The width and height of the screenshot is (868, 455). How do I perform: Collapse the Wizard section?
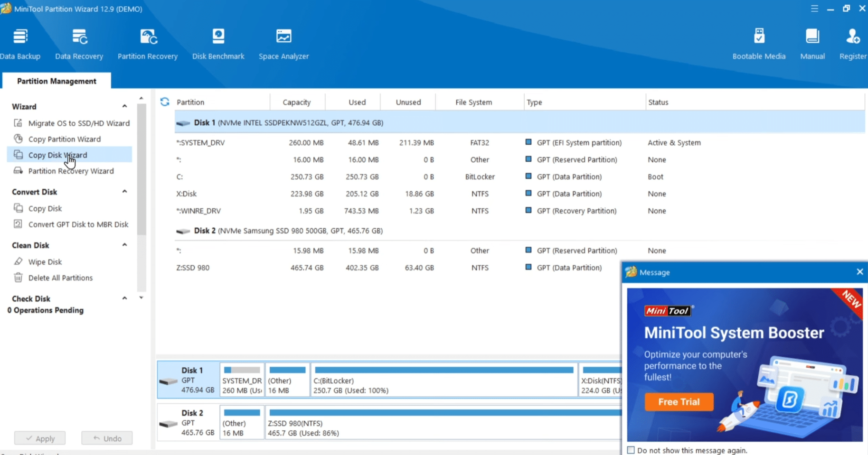click(x=124, y=106)
